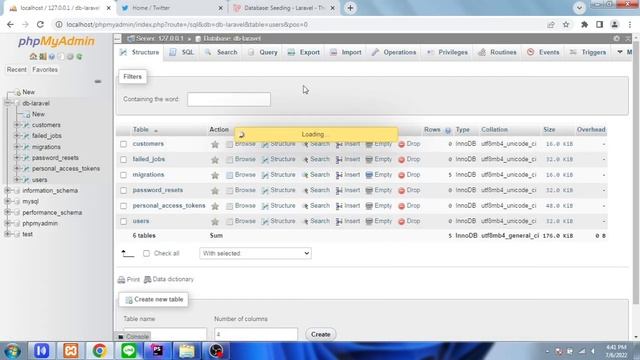Expand the customers node in sidebar tree
The image size is (640, 360).
17,125
